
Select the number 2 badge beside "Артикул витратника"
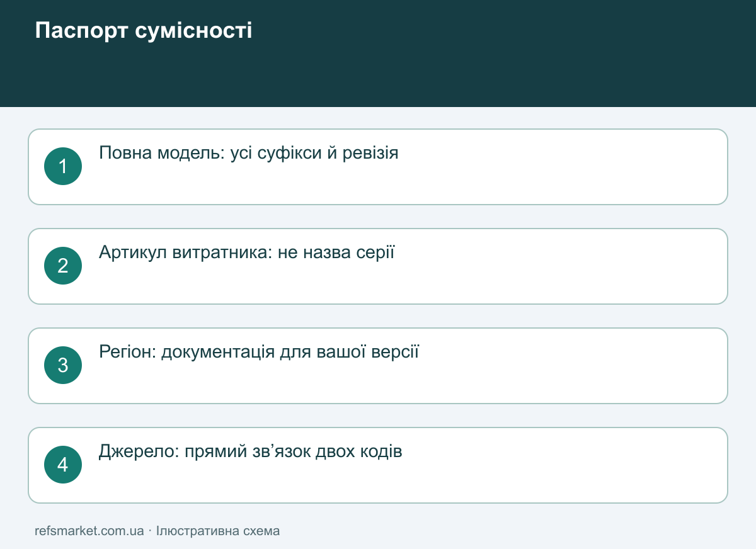tap(63, 266)
